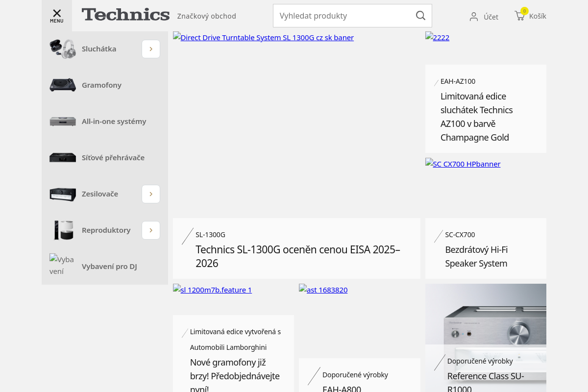This screenshot has height=392, width=588.
Task: Click the SL-1300G label text
Action: 210,235
